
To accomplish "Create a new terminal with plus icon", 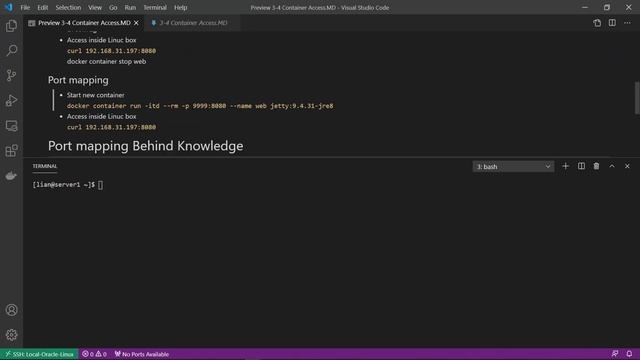I will pyautogui.click(x=565, y=166).
